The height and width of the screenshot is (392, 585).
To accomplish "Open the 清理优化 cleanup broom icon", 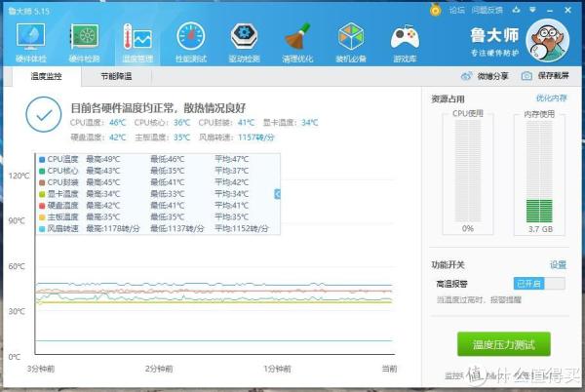I will pyautogui.click(x=297, y=42).
